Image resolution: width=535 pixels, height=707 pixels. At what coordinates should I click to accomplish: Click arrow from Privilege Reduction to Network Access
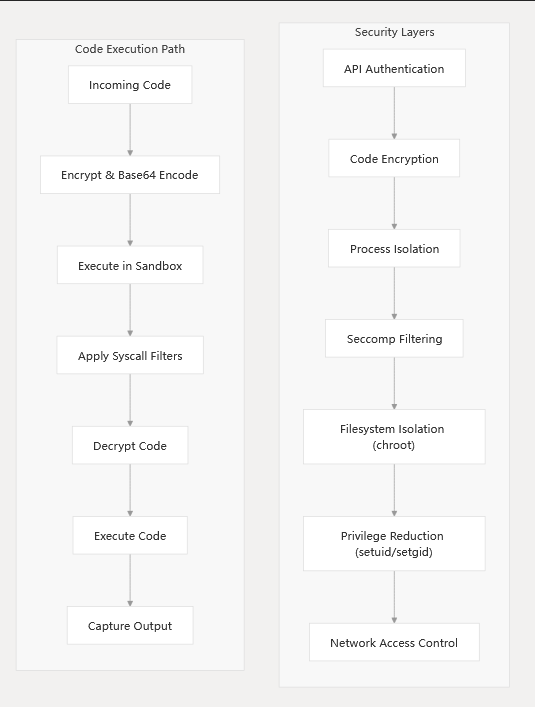click(x=394, y=597)
